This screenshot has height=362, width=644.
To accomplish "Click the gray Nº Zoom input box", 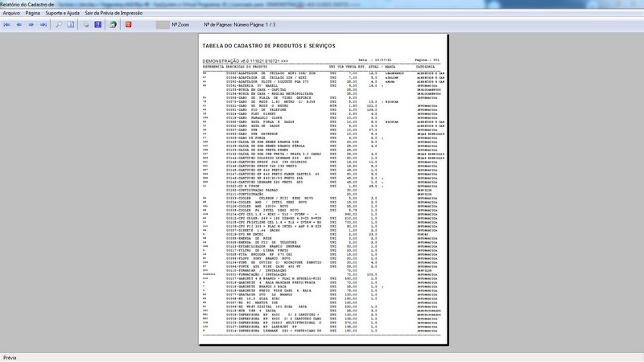I will [163, 25].
